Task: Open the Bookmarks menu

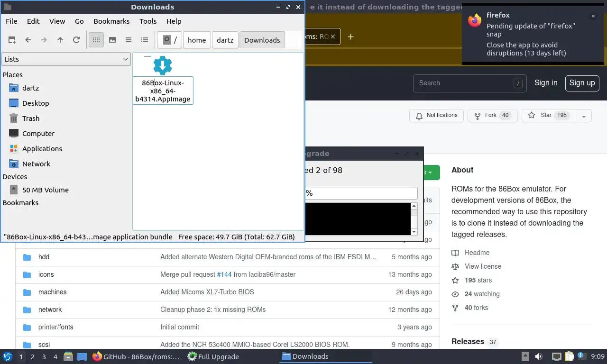Action: (x=111, y=21)
